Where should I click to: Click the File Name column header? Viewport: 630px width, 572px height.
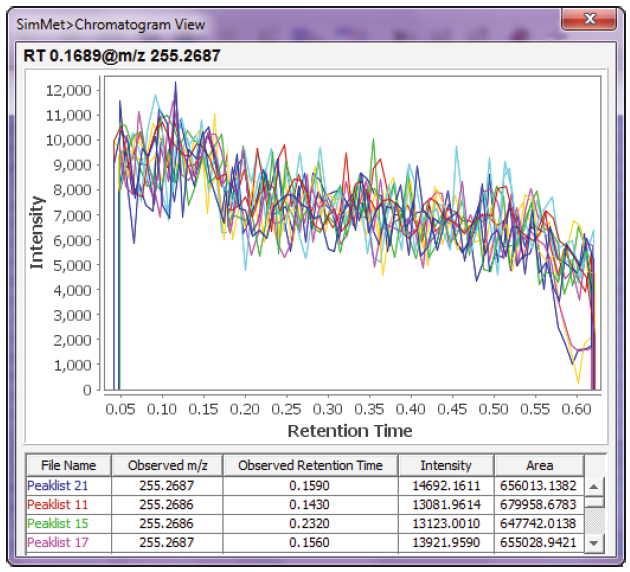(69, 465)
